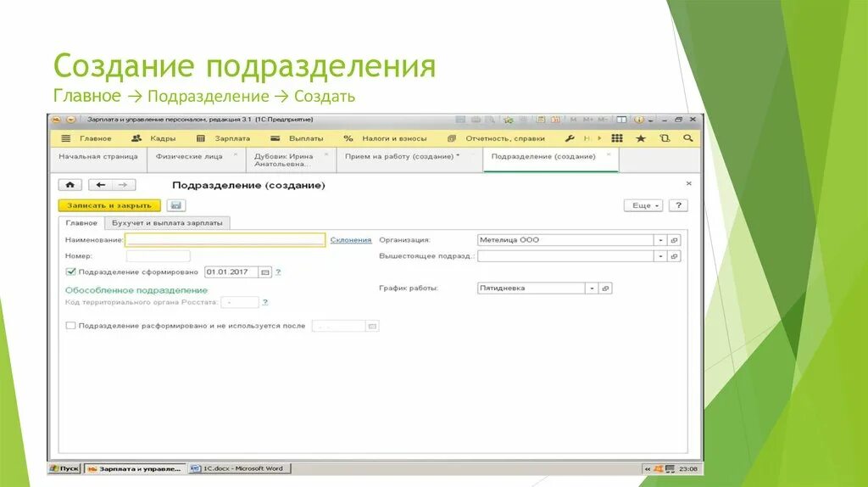Expand system tray chevron on taskbar

pos(647,469)
